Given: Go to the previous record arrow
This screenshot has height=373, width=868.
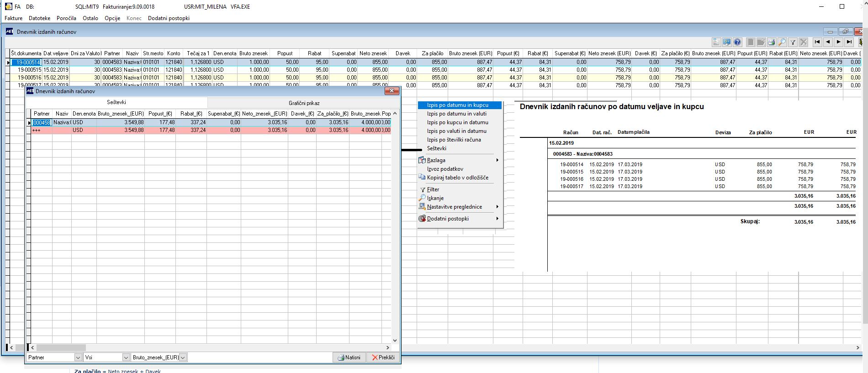Looking at the screenshot, I should 828,42.
